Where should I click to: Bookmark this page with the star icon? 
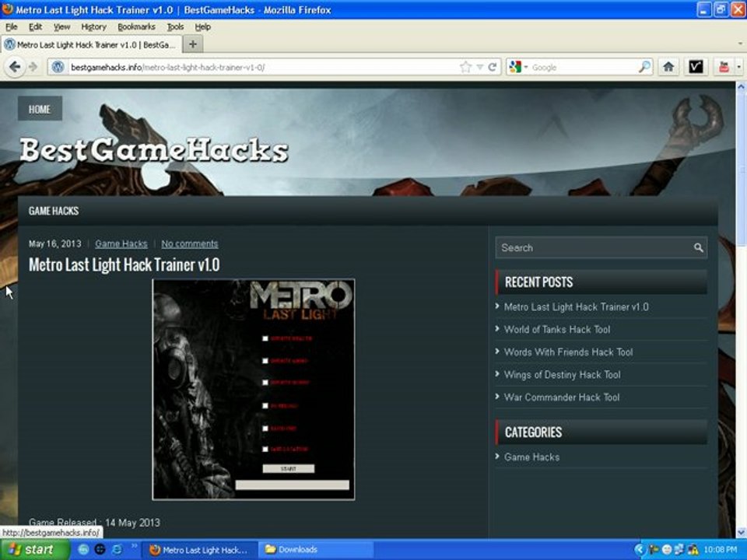click(465, 67)
